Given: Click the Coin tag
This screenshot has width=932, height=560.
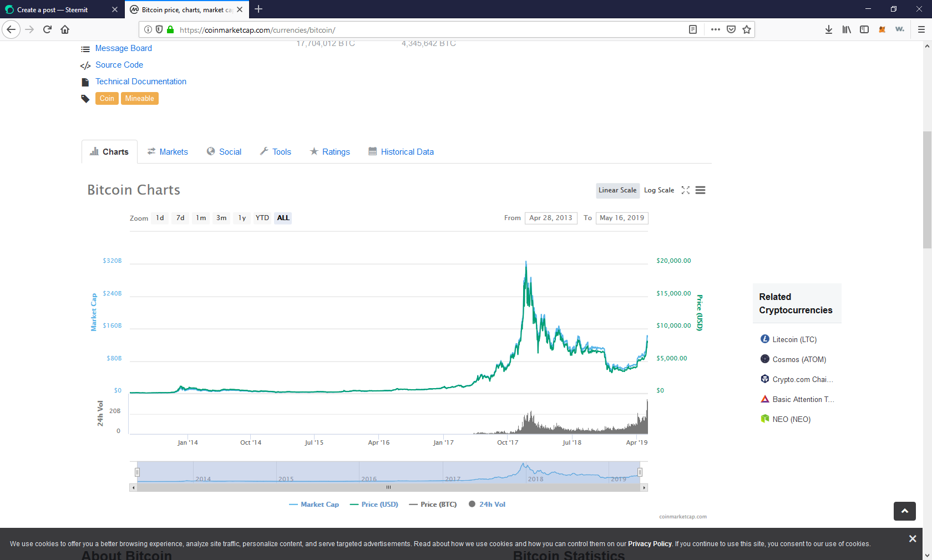Looking at the screenshot, I should coord(107,99).
